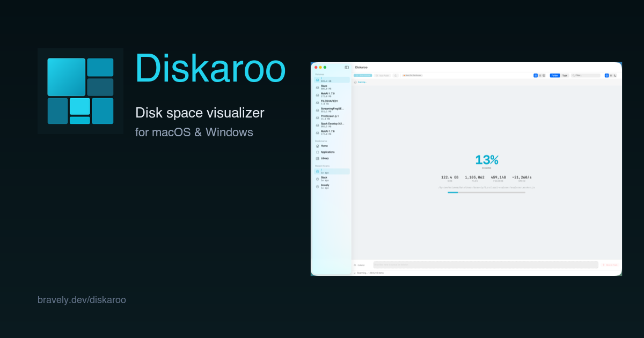Click the Collector drop zone field
The image size is (644, 338).
(x=486, y=265)
